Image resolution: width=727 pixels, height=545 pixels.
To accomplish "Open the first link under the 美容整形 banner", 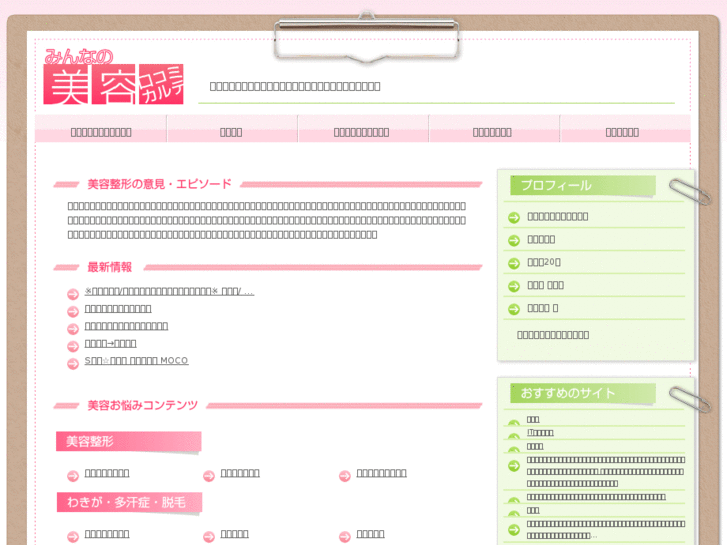I will pyautogui.click(x=107, y=473).
